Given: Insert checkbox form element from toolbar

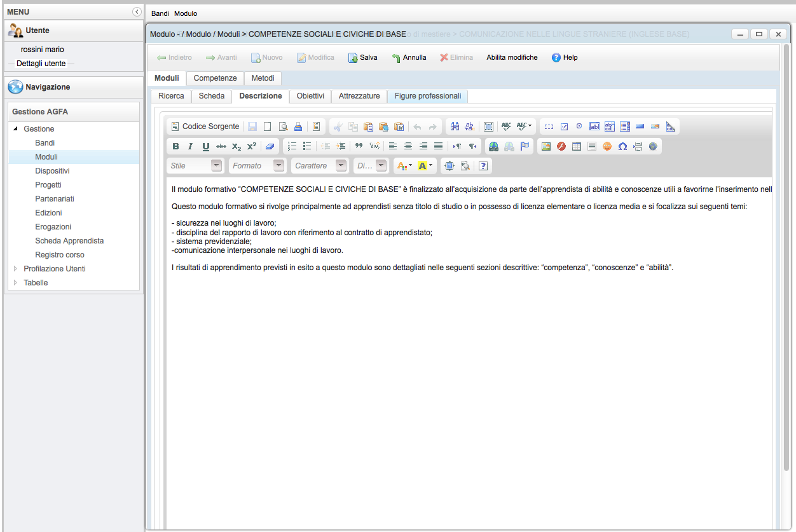Looking at the screenshot, I should (564, 126).
